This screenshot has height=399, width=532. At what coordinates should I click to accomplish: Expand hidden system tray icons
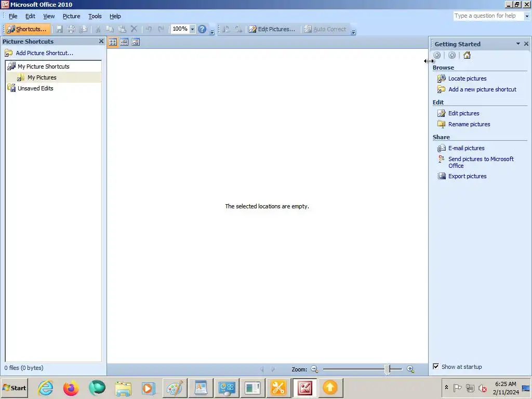(446, 387)
